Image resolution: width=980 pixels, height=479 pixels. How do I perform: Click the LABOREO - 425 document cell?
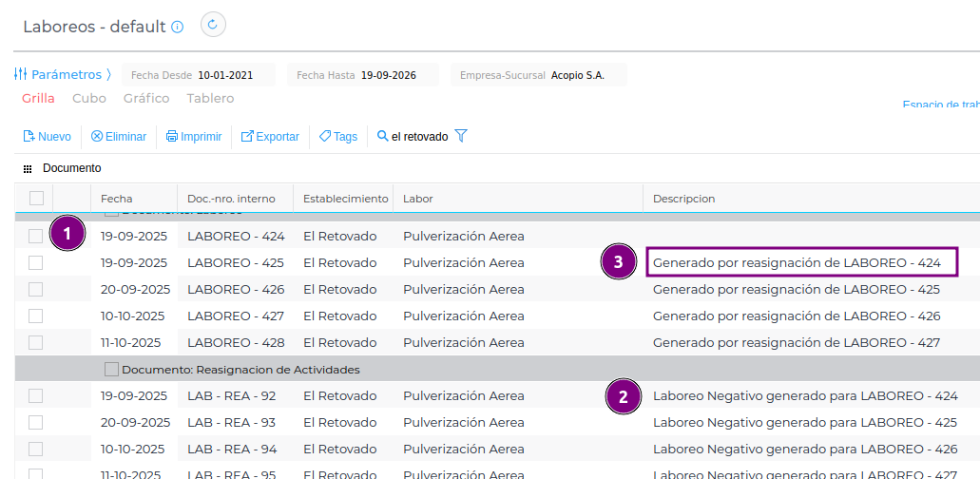pyautogui.click(x=236, y=263)
